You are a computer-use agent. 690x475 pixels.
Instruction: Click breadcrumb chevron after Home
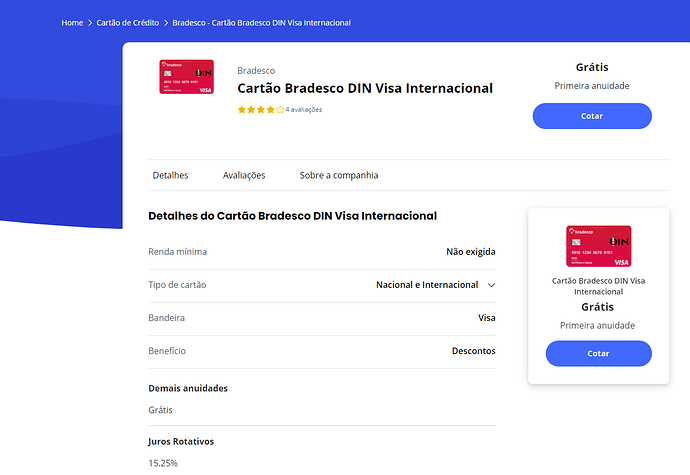(90, 23)
